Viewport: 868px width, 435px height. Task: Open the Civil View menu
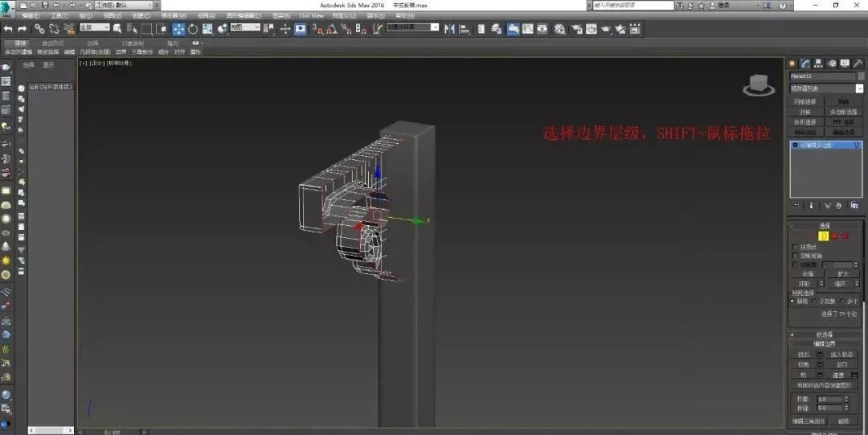(x=311, y=15)
